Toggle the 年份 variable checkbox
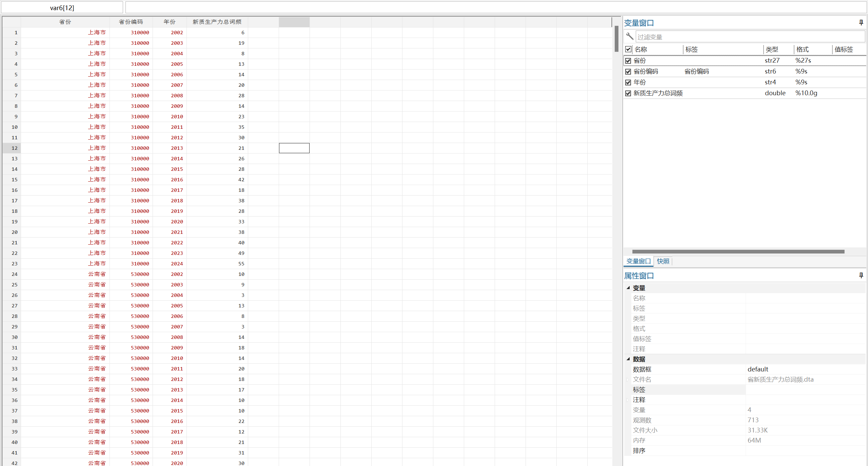 [628, 82]
